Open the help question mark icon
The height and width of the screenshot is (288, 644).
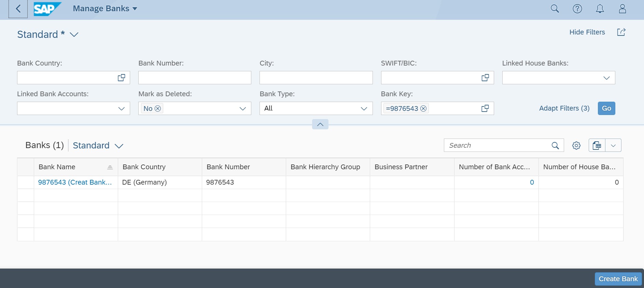coord(577,9)
